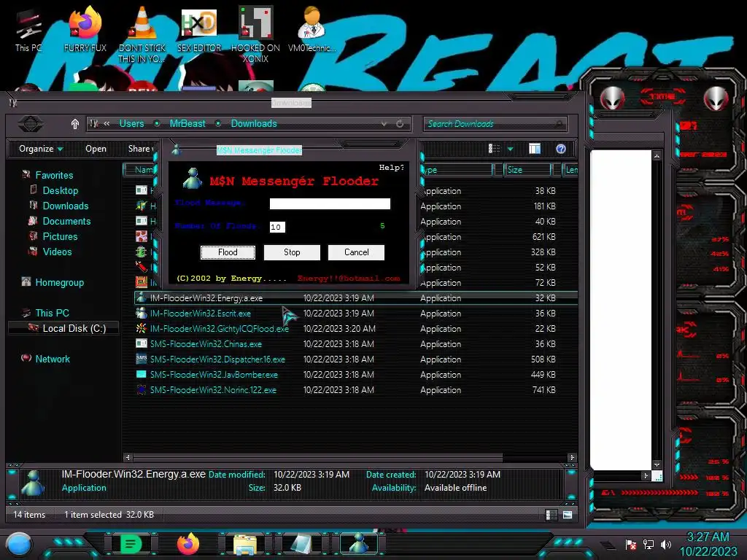Image resolution: width=747 pixels, height=560 pixels.
Task: Switch to details view in status bar
Action: (x=551, y=515)
